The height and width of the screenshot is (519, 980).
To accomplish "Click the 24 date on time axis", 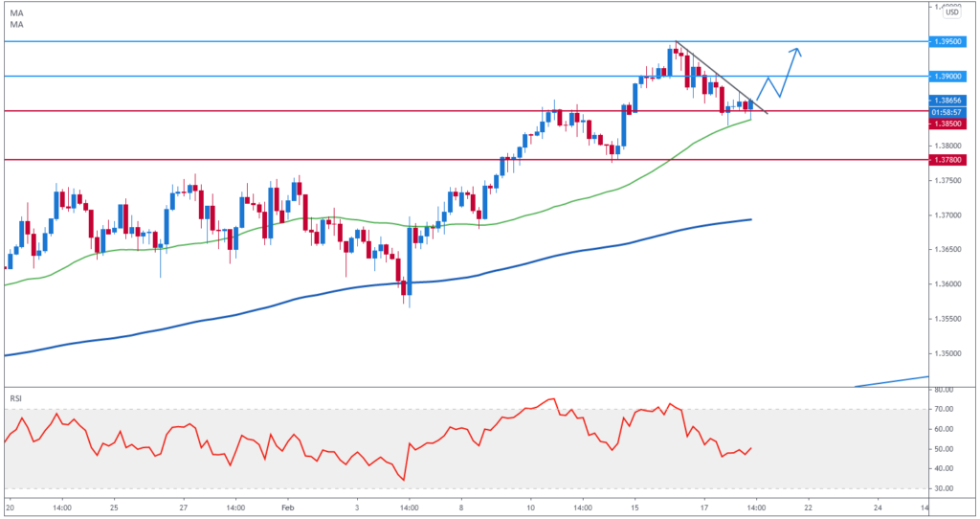I will pyautogui.click(x=878, y=508).
